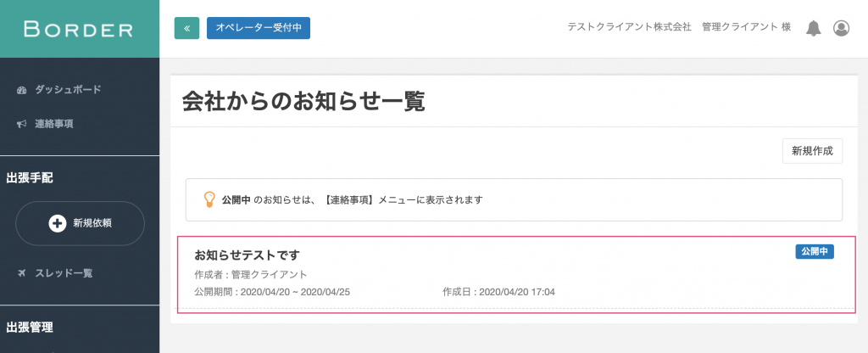Open the 管理クライアント 様 user menu
The height and width of the screenshot is (353, 868).
pyautogui.click(x=746, y=27)
